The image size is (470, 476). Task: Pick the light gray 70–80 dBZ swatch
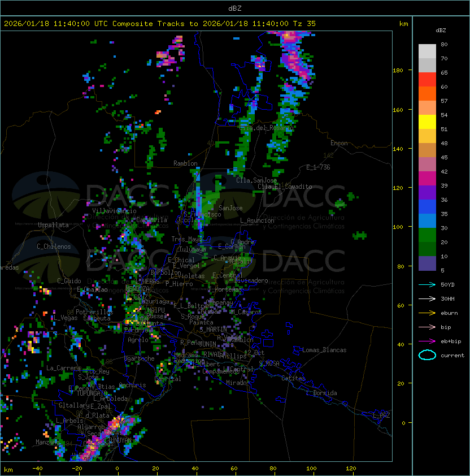pyautogui.click(x=427, y=51)
